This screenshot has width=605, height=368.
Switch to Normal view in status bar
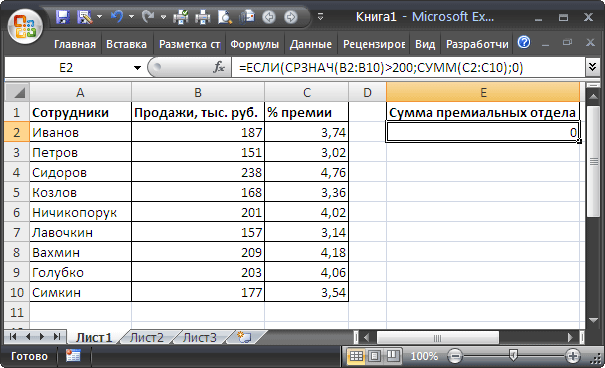(356, 355)
